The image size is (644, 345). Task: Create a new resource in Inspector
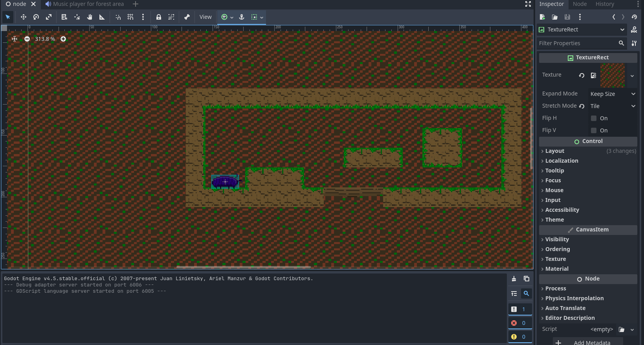[542, 17]
